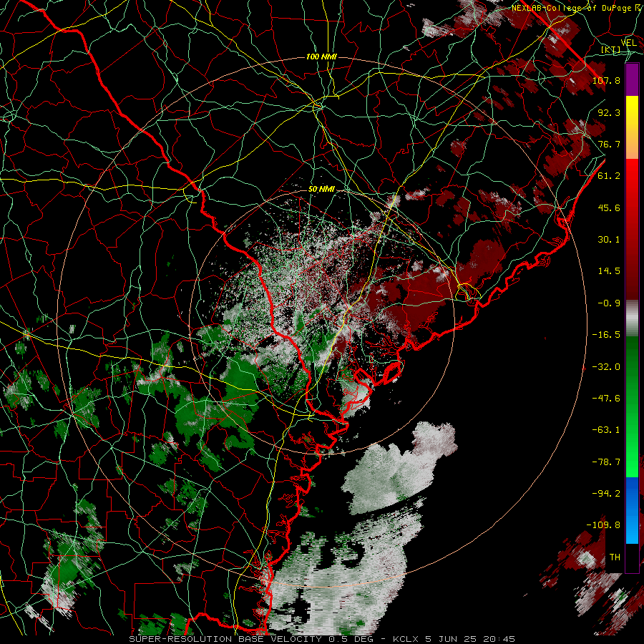Pick the blue segment of the velocity color bar
The image size is (644, 644).
pyautogui.click(x=632, y=510)
